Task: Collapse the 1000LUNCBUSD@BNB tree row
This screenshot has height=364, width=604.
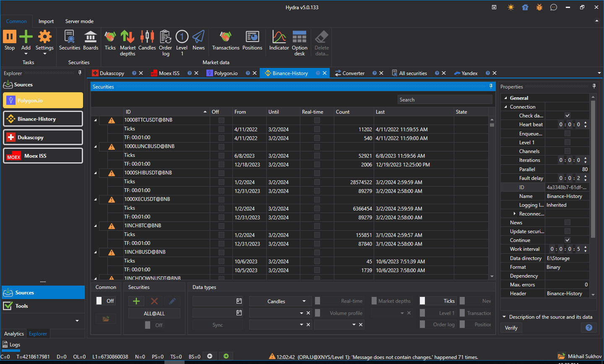Action: pos(96,147)
